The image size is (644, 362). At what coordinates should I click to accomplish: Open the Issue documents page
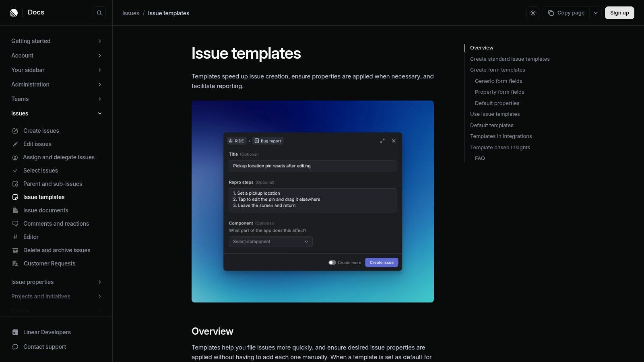point(45,210)
